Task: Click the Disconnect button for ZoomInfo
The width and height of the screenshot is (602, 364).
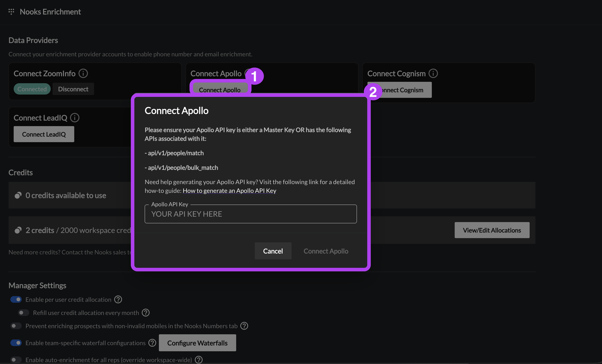Action: (x=73, y=89)
